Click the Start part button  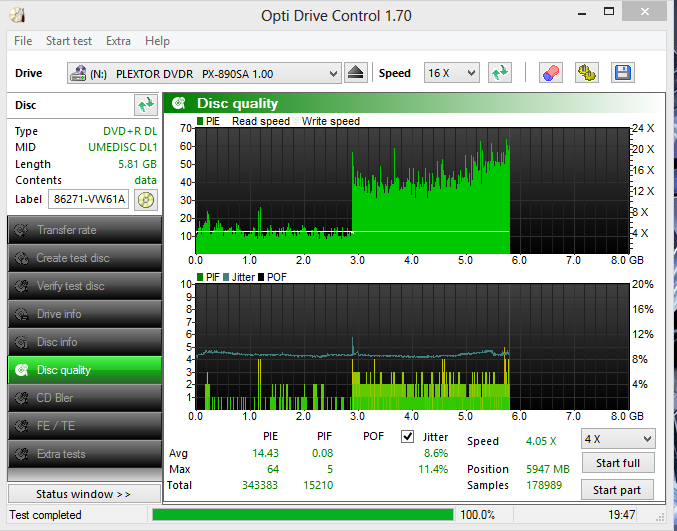click(x=617, y=490)
